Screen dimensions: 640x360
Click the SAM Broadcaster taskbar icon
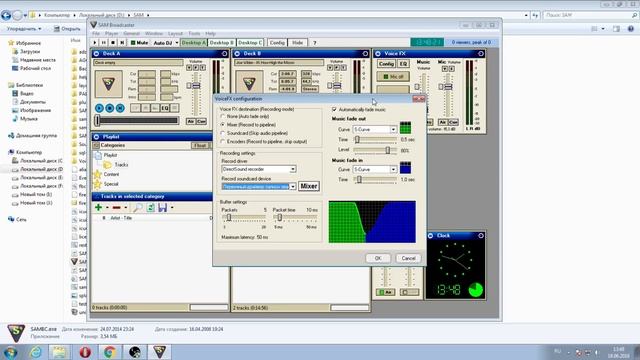pyautogui.click(x=159, y=351)
